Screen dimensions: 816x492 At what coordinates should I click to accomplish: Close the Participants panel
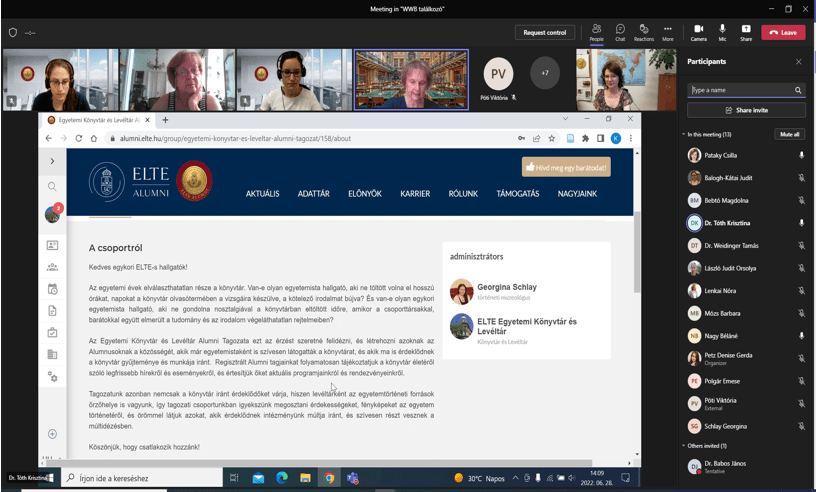pyautogui.click(x=799, y=61)
